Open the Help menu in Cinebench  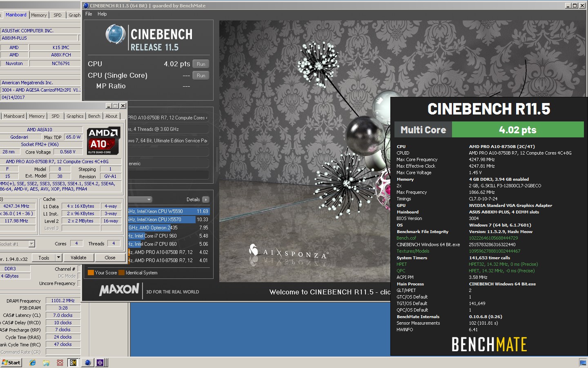(x=102, y=14)
